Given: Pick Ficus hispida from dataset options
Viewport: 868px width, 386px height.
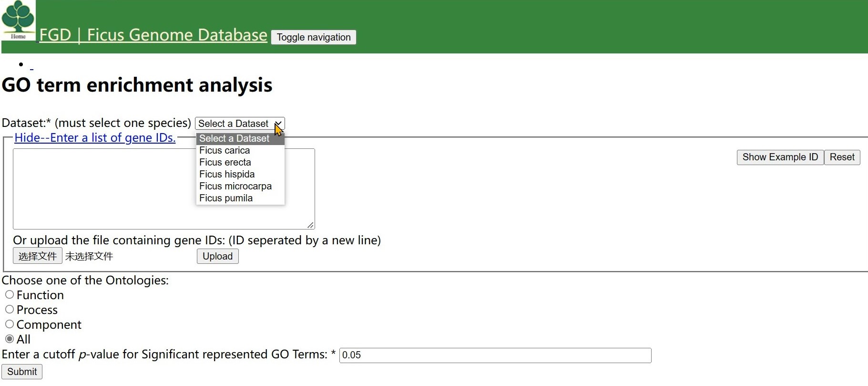Looking at the screenshot, I should 227,174.
